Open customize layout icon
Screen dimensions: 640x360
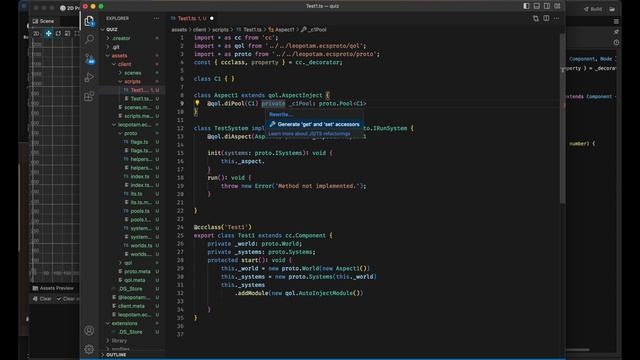(x=557, y=6)
